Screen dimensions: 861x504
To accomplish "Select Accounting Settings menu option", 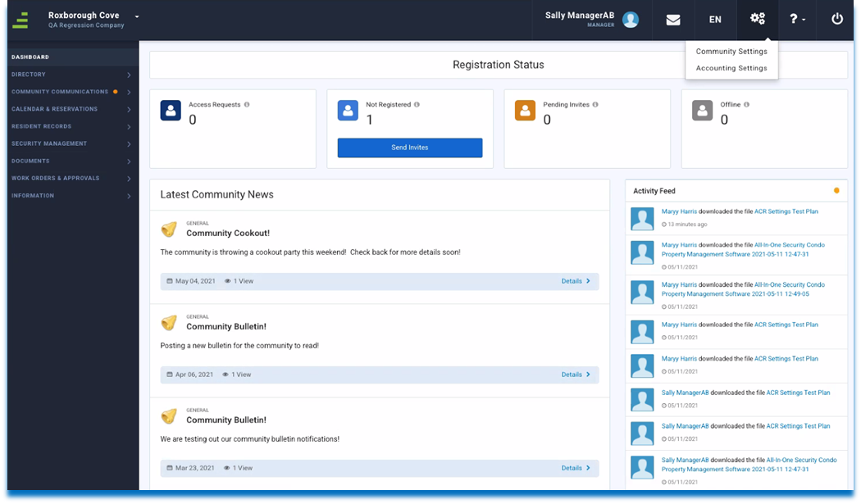I will tap(731, 68).
